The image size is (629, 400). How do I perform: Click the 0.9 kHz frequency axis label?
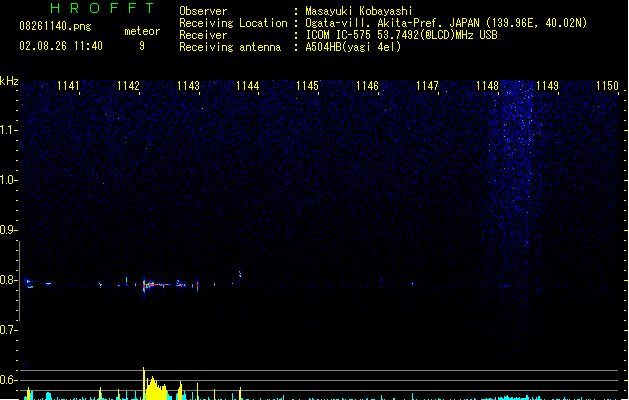tap(8, 230)
